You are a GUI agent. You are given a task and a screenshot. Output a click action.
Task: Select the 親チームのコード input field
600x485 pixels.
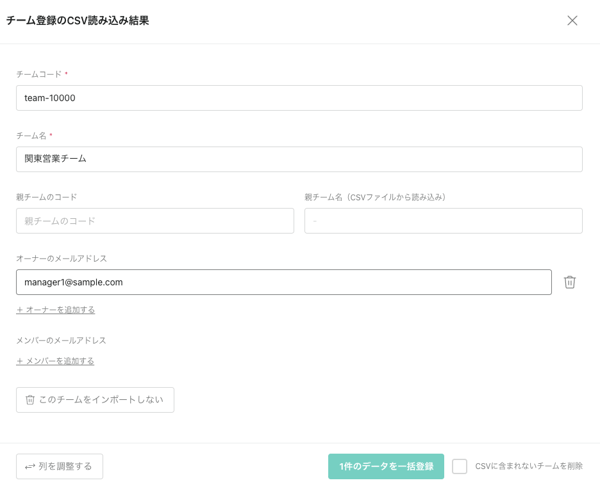pyautogui.click(x=155, y=221)
